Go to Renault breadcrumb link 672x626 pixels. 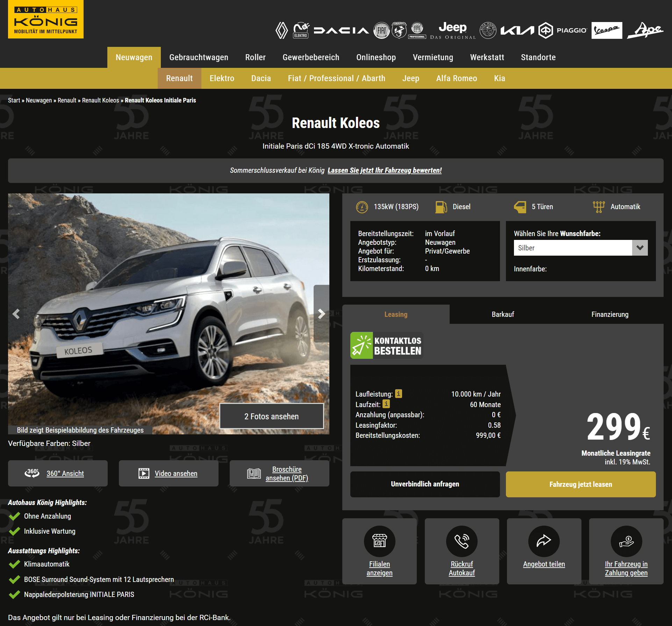(x=67, y=100)
